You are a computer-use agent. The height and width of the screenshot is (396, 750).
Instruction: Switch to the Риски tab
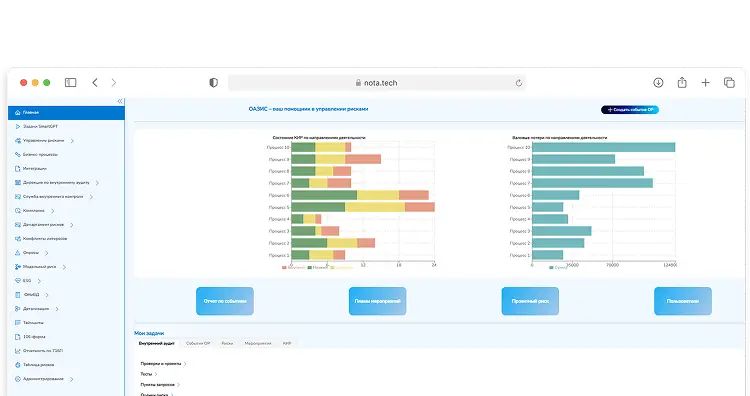click(x=227, y=343)
